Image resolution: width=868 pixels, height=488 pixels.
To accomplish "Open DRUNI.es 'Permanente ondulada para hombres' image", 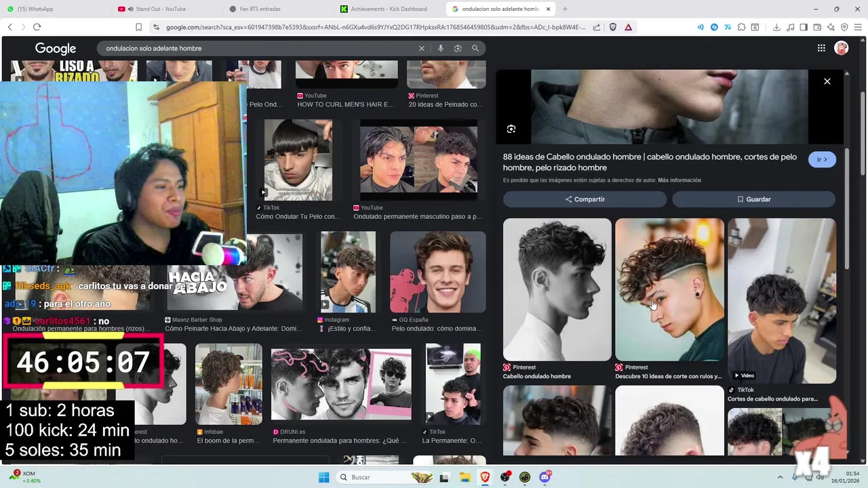I will pos(341,384).
